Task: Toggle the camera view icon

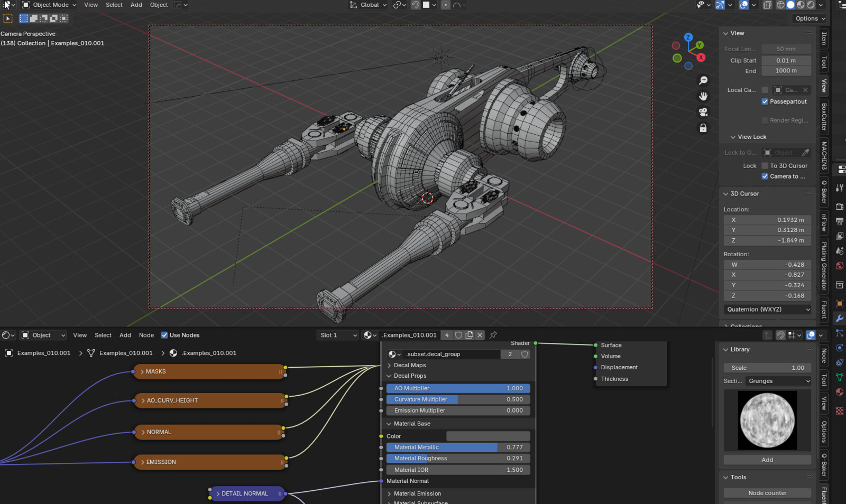Action: [703, 112]
